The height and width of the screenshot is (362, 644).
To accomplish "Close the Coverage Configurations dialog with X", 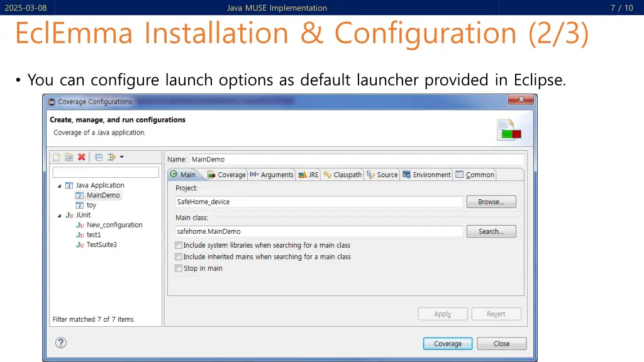I will (x=521, y=99).
